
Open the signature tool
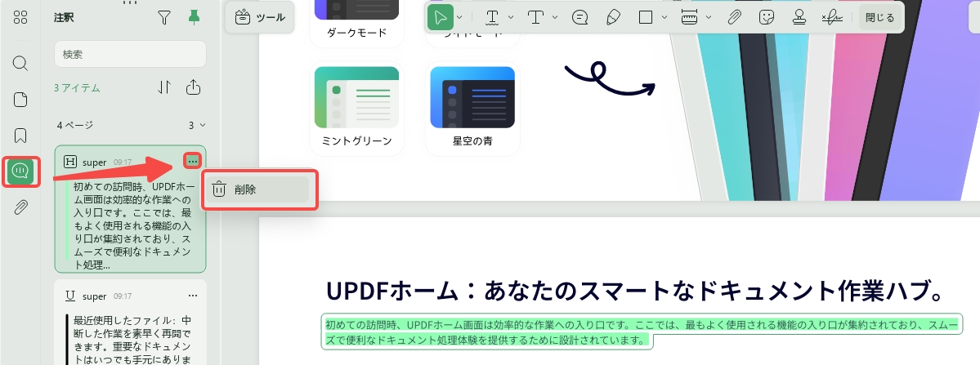point(832,17)
